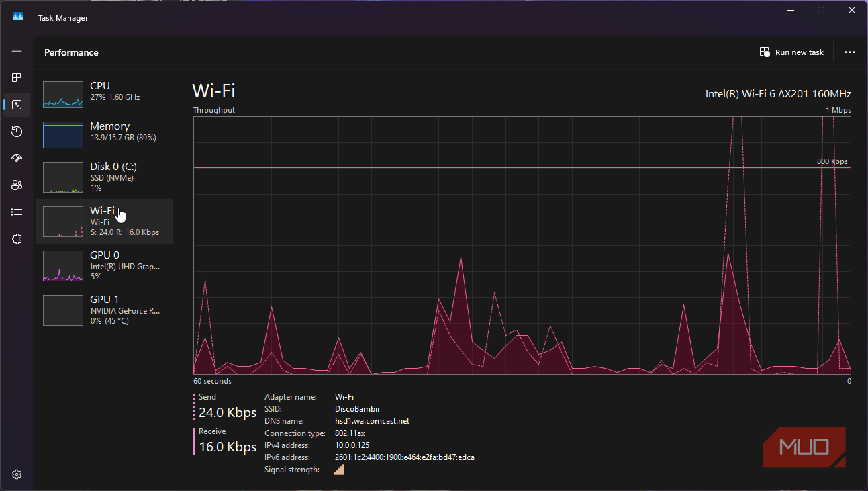Viewport: 868px width, 491px height.
Task: Open the Startup apps page icon
Action: tap(17, 159)
